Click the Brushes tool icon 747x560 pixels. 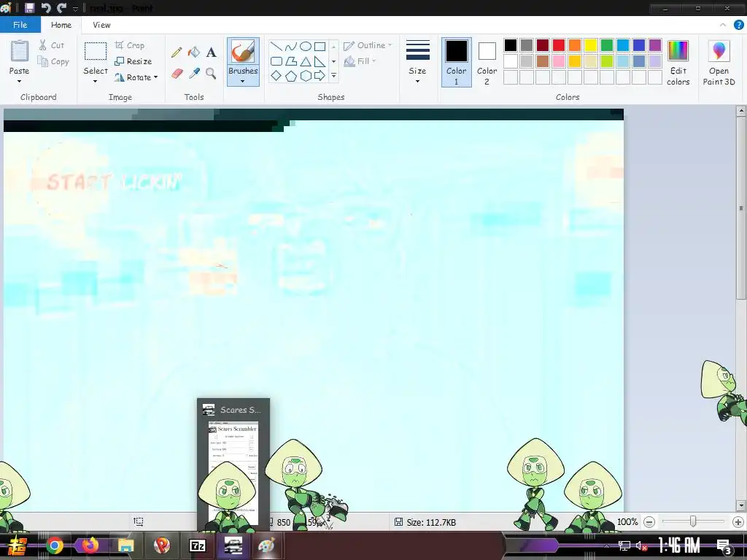click(243, 52)
